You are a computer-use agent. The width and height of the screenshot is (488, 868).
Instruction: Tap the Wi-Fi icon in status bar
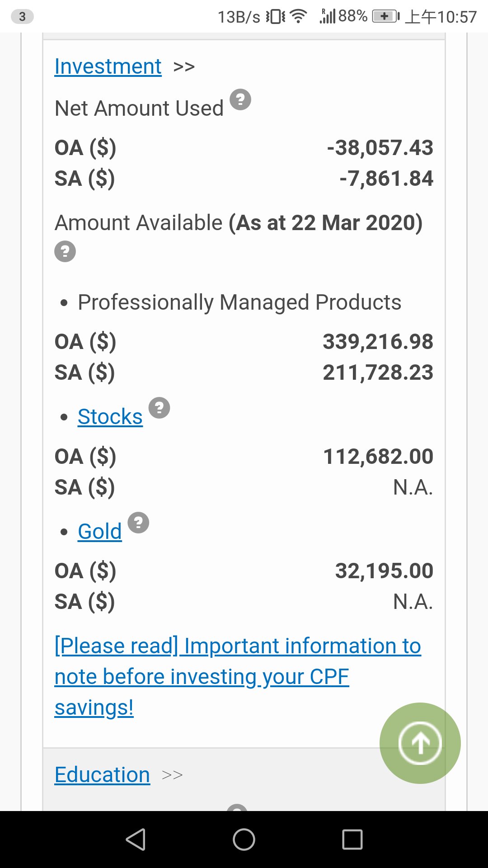298,17
